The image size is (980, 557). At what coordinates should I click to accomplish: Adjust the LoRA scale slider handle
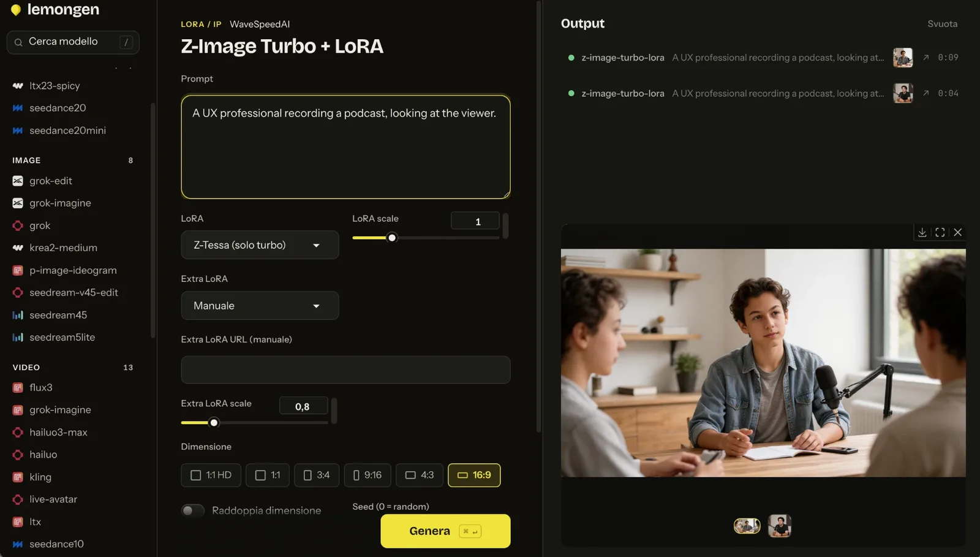392,238
